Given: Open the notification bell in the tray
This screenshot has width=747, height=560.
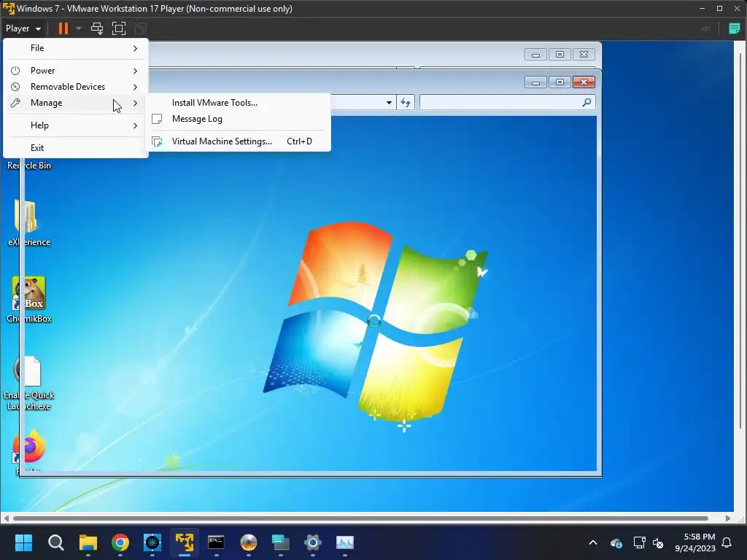Looking at the screenshot, I should coord(727,542).
